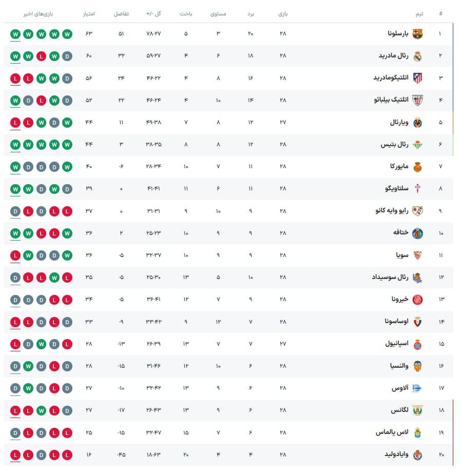Image resolution: width=461 pixels, height=476 pixels.
Task: Select the Athletic Bilbao crest icon
Action: point(417,100)
